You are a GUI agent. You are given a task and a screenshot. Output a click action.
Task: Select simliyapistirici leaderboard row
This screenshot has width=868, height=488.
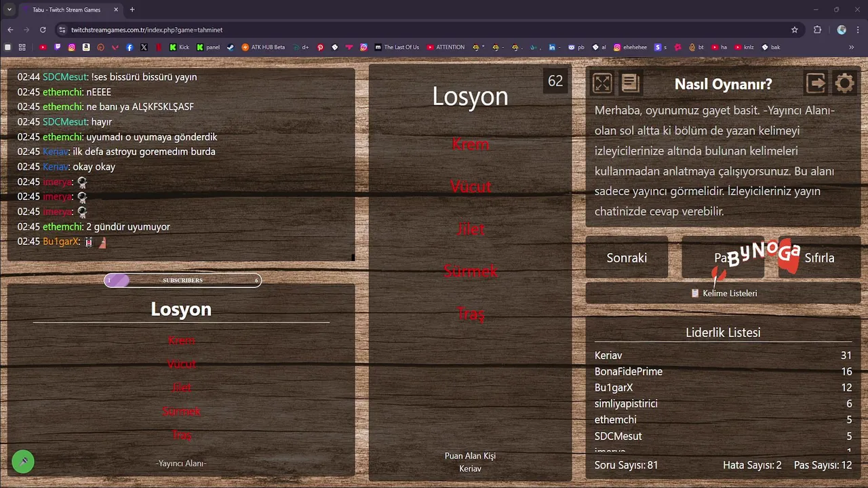pos(723,404)
